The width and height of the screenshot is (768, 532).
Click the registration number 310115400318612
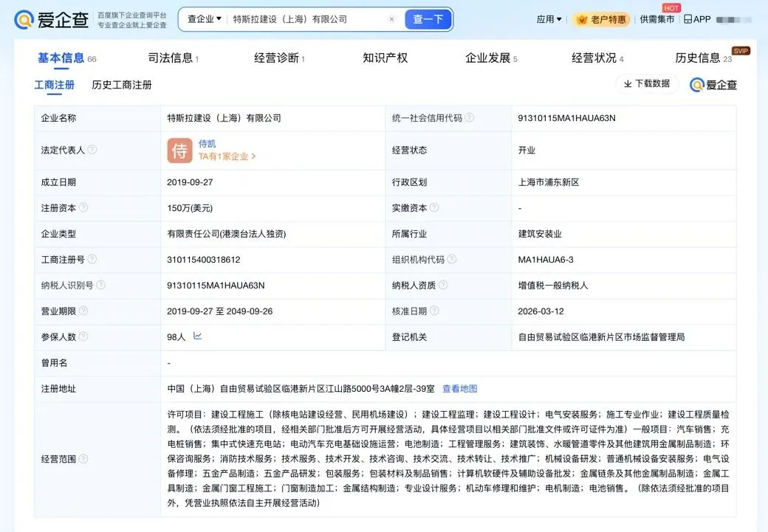(x=204, y=260)
